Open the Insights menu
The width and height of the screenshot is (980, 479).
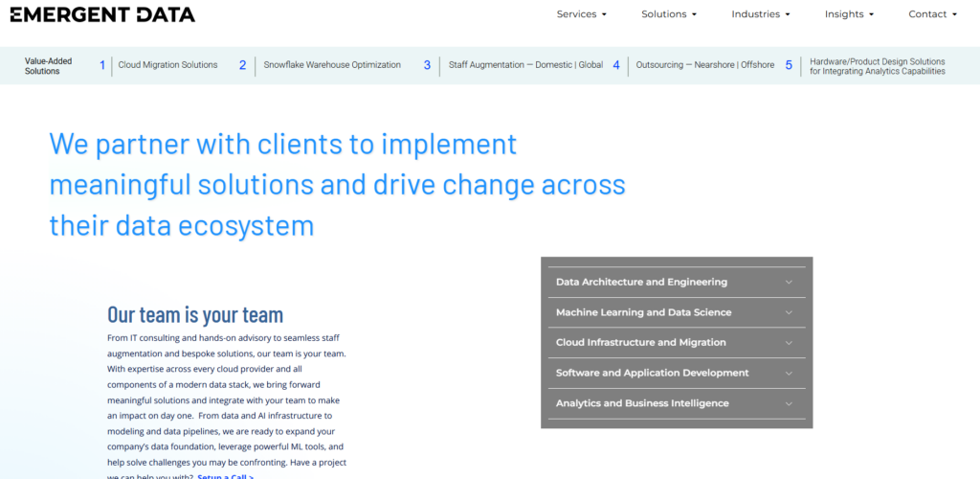click(849, 14)
